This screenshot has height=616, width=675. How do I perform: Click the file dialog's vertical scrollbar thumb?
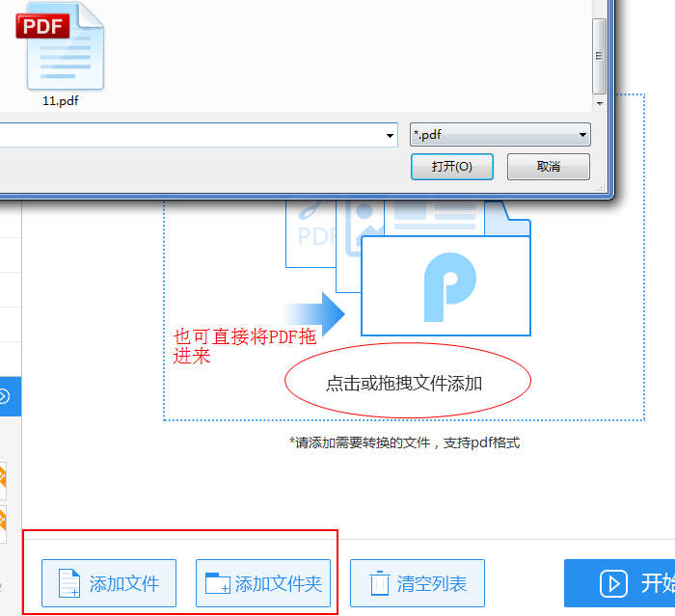(x=599, y=56)
